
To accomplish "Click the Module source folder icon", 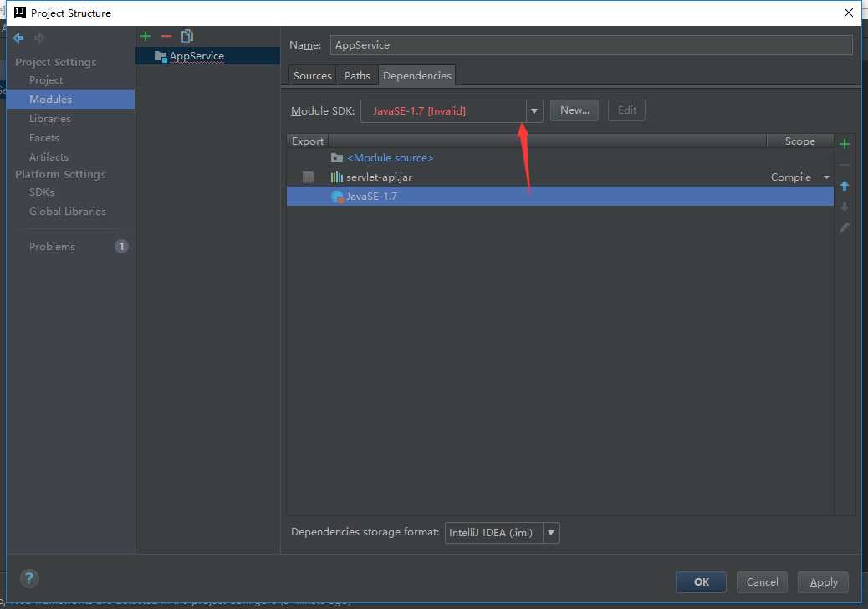I will [336, 158].
